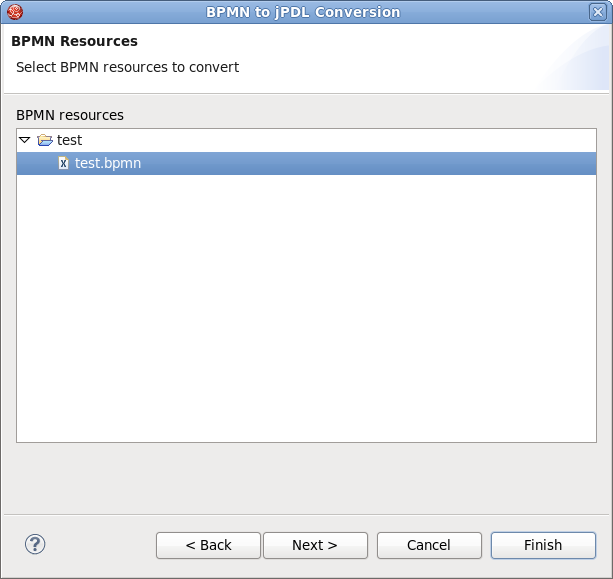This screenshot has height=579, width=613.
Task: Click Finish to complete conversion
Action: point(543,545)
